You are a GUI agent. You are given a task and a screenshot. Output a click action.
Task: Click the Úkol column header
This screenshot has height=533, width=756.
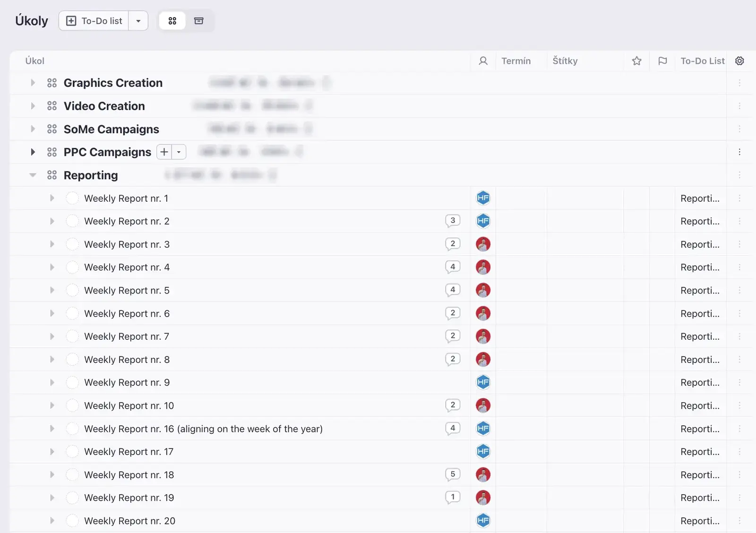click(34, 61)
